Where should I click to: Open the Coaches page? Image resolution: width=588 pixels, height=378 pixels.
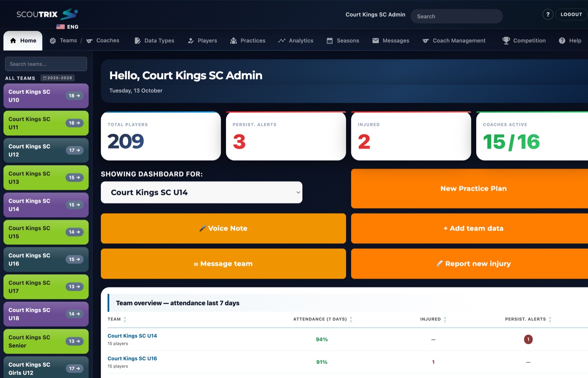pos(103,41)
